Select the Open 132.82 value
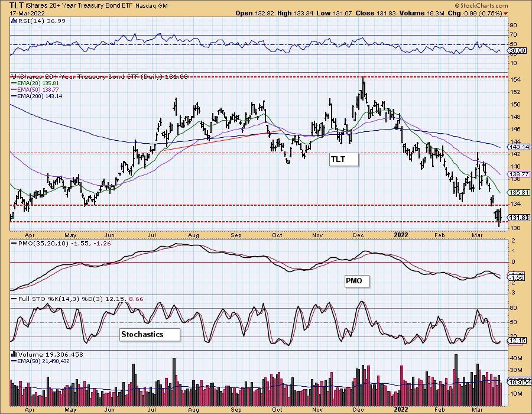 click(x=255, y=13)
